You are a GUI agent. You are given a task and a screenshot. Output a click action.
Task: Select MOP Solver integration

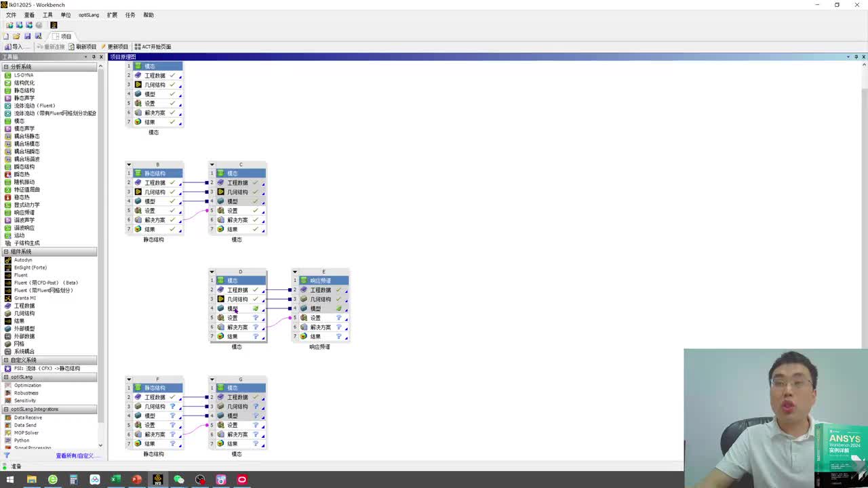point(26,432)
